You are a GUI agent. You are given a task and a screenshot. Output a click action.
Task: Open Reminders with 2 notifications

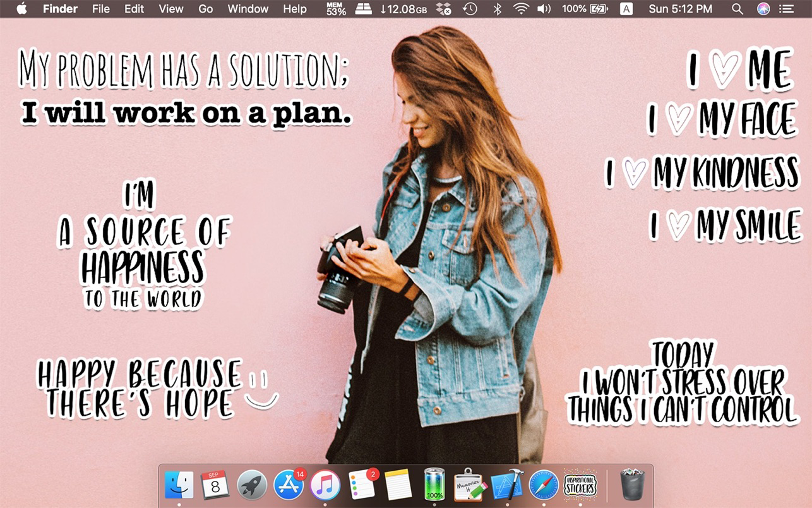pos(362,485)
